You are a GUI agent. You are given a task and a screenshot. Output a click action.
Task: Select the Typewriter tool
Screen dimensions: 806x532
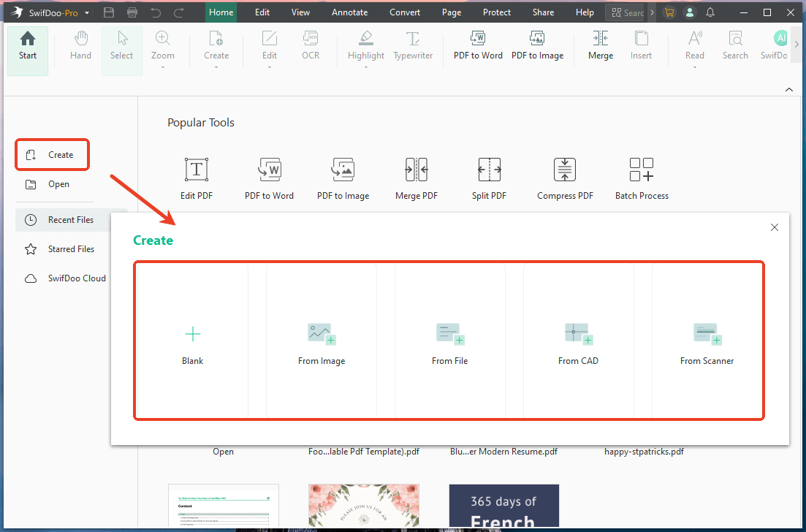pos(413,47)
